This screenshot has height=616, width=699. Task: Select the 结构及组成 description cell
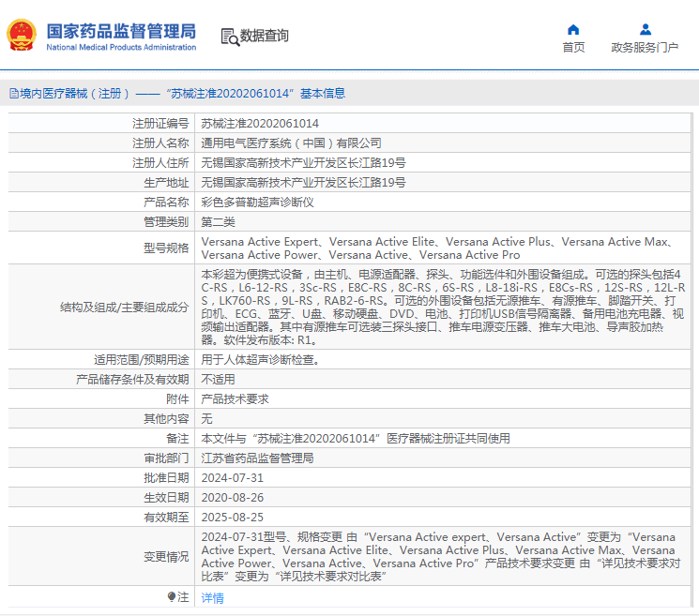[x=443, y=307]
